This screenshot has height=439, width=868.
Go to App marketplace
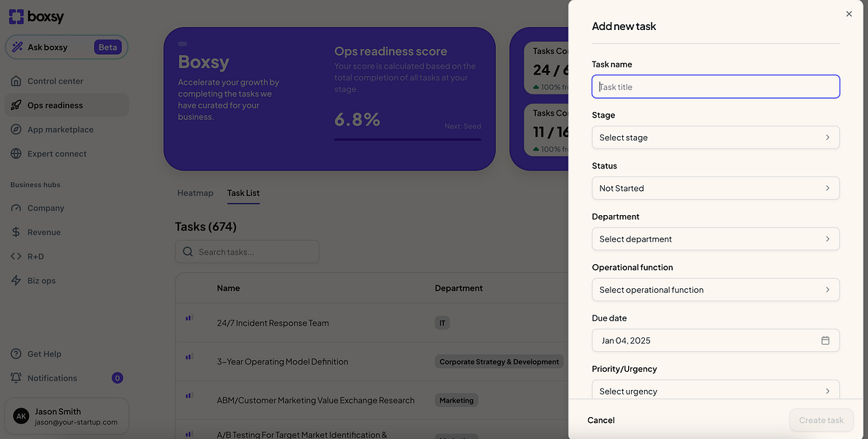(67, 130)
